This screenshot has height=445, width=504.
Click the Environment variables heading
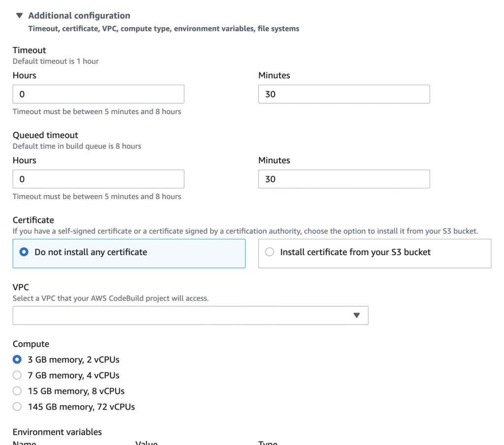coord(57,432)
